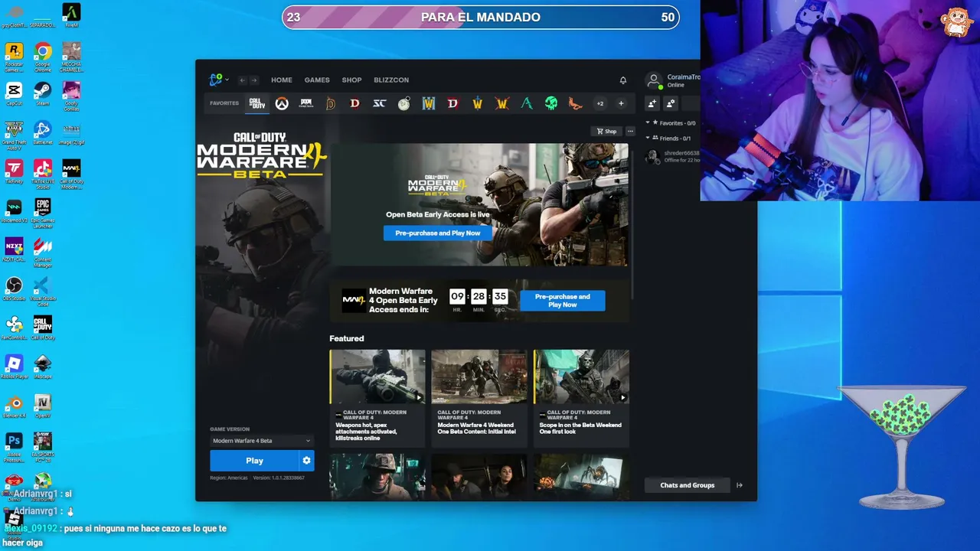Open Overwatch from the favorites bar
Screen dimensions: 980x551
click(x=282, y=103)
